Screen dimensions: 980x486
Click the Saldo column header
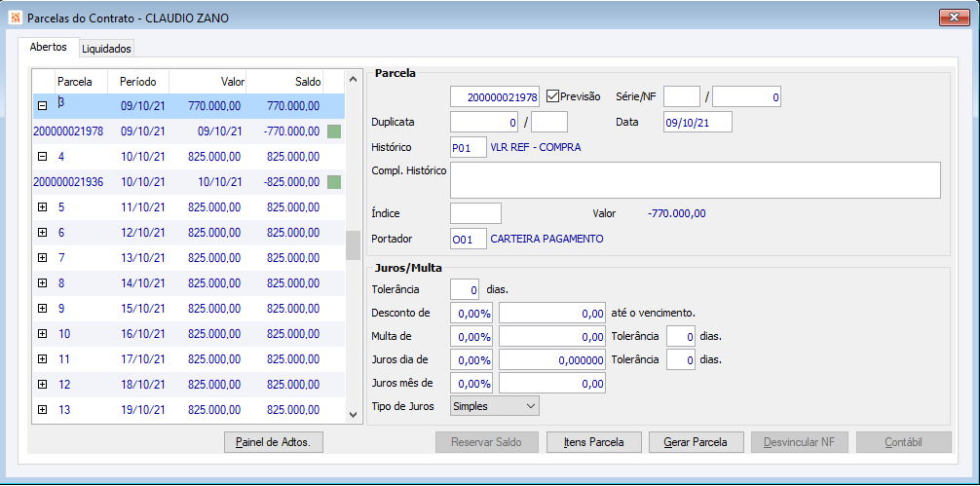285,81
